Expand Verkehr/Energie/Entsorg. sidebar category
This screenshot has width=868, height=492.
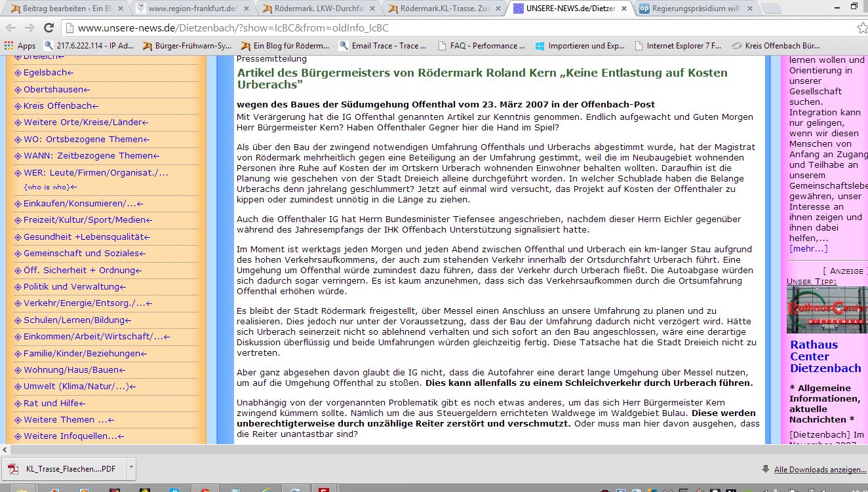[88, 303]
